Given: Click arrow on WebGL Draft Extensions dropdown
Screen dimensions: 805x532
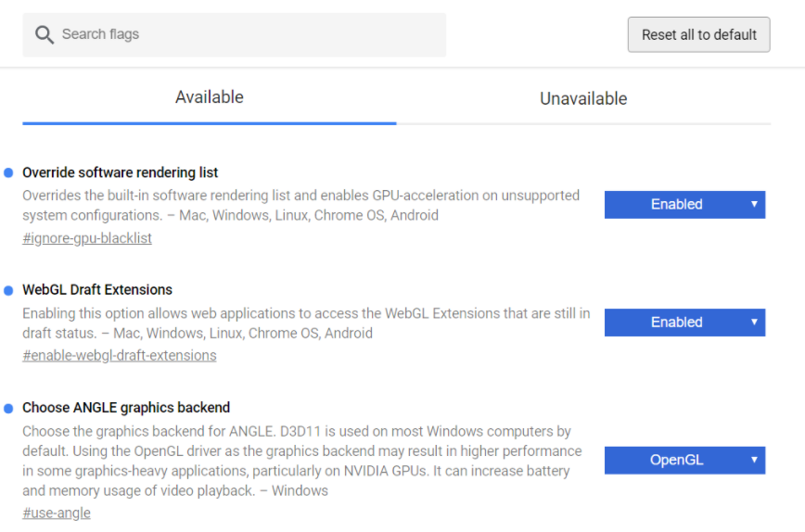Looking at the screenshot, I should pyautogui.click(x=754, y=322).
